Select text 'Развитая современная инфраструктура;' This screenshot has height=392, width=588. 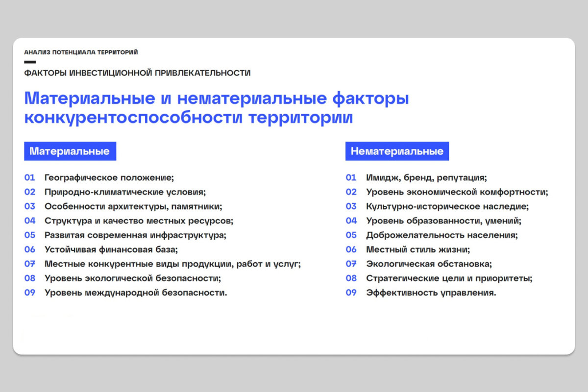pyautogui.click(x=135, y=235)
